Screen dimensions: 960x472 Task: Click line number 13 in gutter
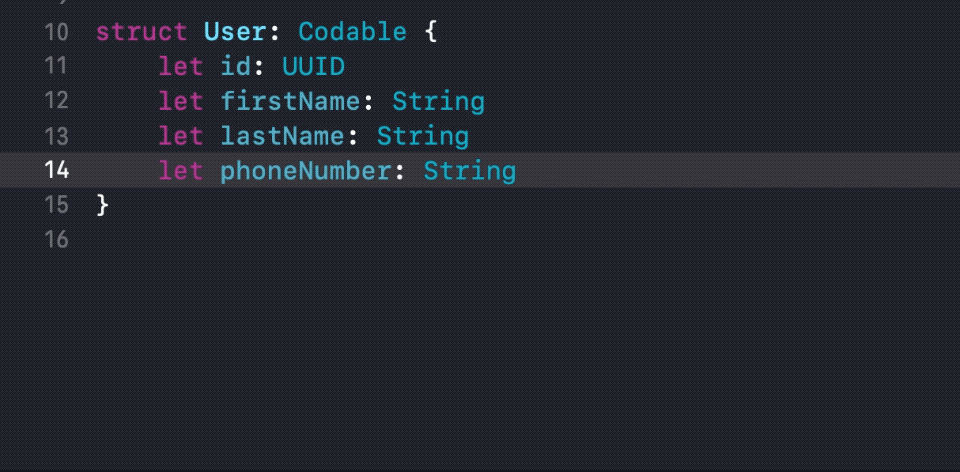(56, 136)
